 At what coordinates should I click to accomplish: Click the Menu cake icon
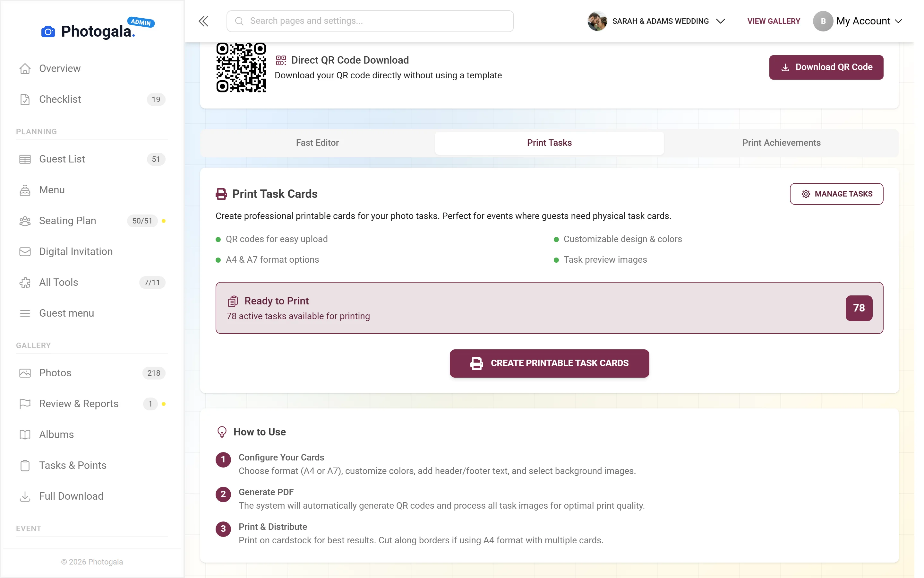[x=25, y=190]
